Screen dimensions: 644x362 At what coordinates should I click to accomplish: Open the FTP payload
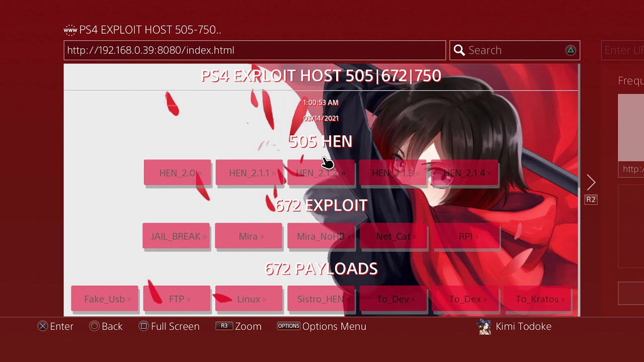coord(177,299)
